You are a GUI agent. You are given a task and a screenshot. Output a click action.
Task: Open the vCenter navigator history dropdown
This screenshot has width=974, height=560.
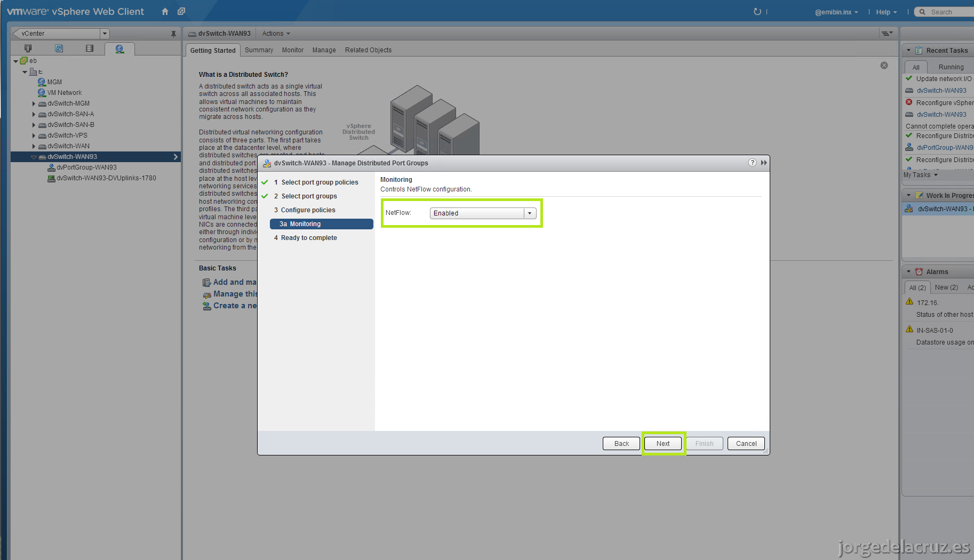(105, 34)
